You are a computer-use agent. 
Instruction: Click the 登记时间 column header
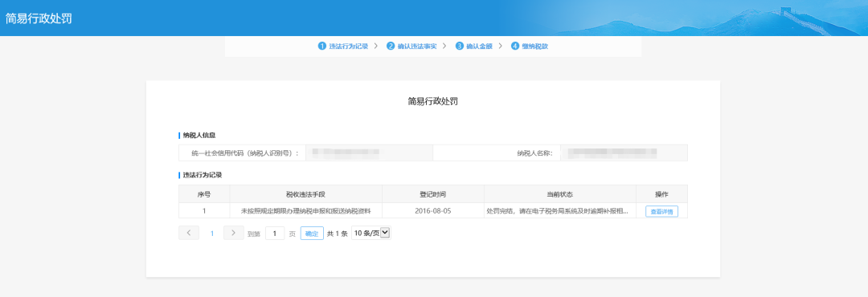[433, 194]
